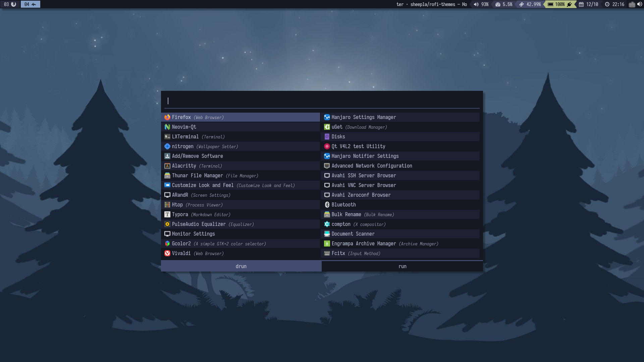The width and height of the screenshot is (644, 362).
Task: Open PulseAudio Equalizer entry
Action: 199,224
